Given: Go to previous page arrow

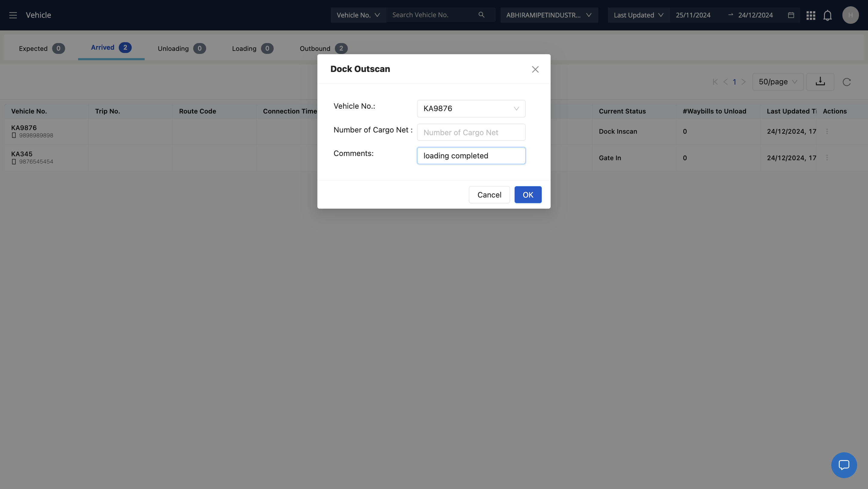Looking at the screenshot, I should 725,82.
